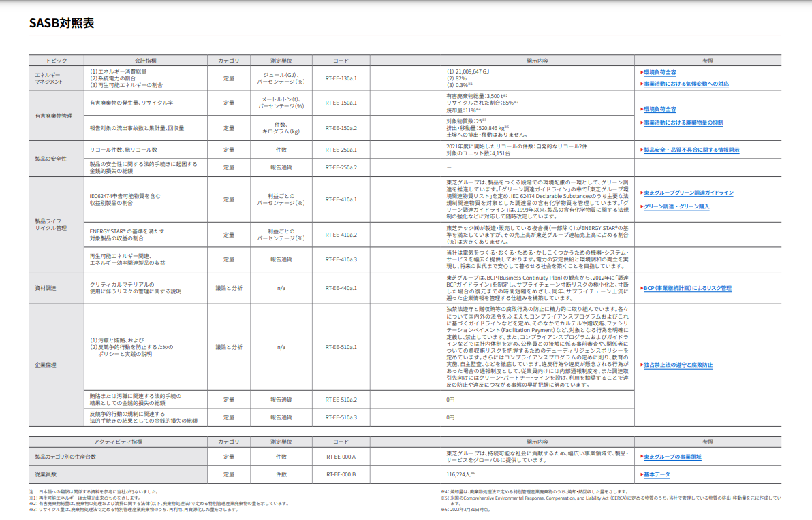Click the 対象のユニット数:4,151台 text
Viewport: 812px width, 520px height.
(478, 154)
